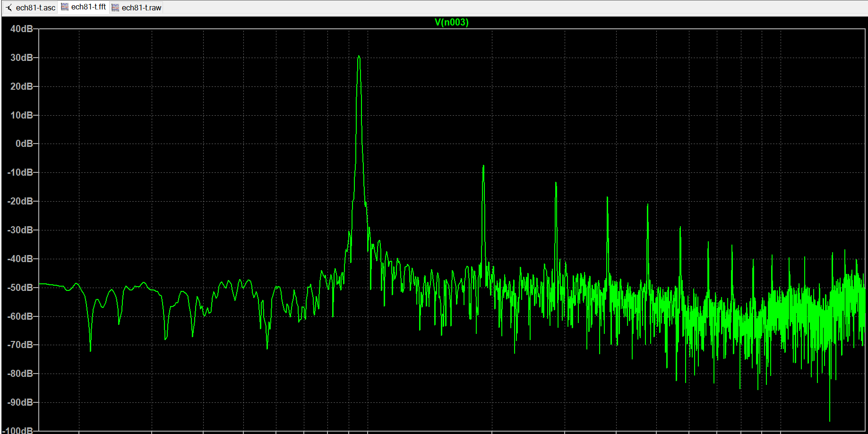Click the -20dB axis label
868x434 pixels.
tap(20, 201)
